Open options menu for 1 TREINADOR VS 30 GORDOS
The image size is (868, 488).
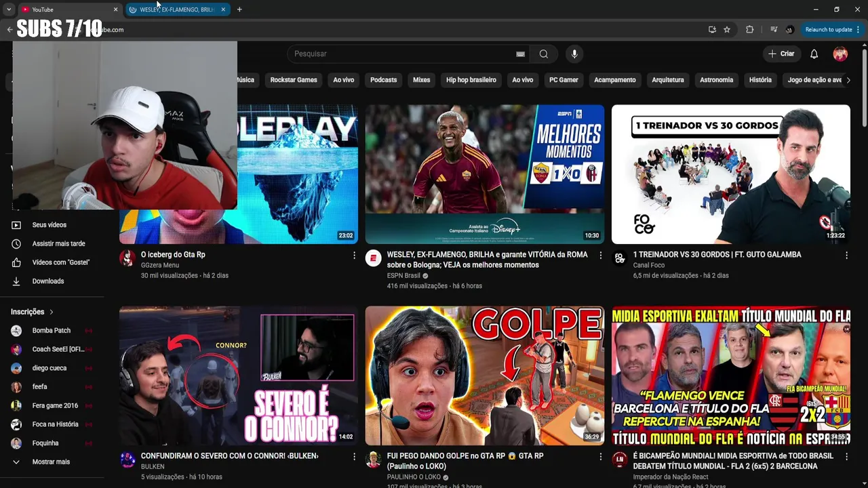(x=846, y=256)
